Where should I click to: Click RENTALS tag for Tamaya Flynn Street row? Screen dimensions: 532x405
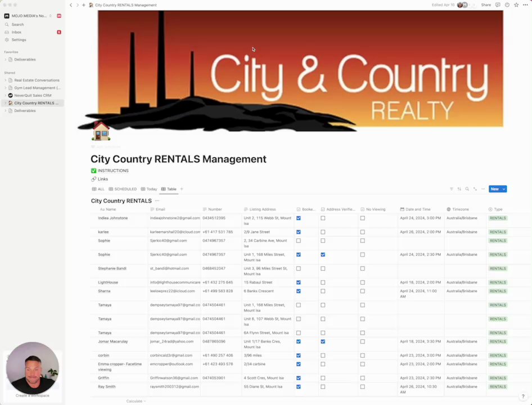tap(498, 333)
